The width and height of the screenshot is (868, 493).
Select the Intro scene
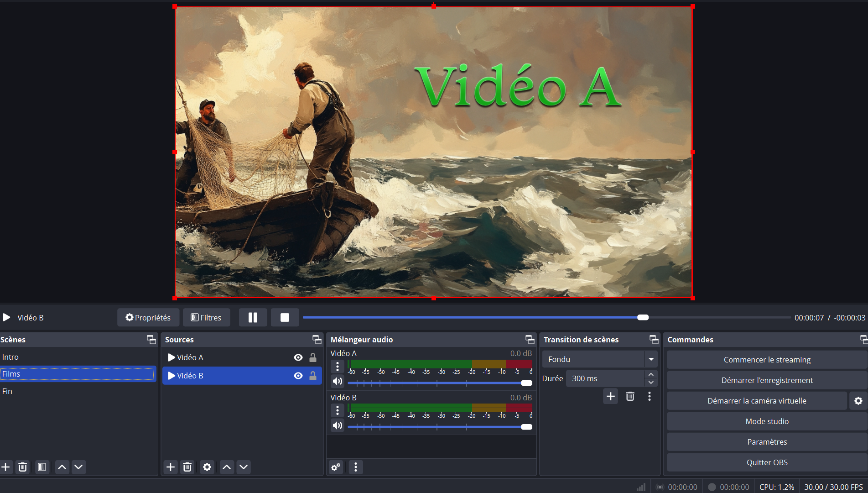(x=10, y=357)
